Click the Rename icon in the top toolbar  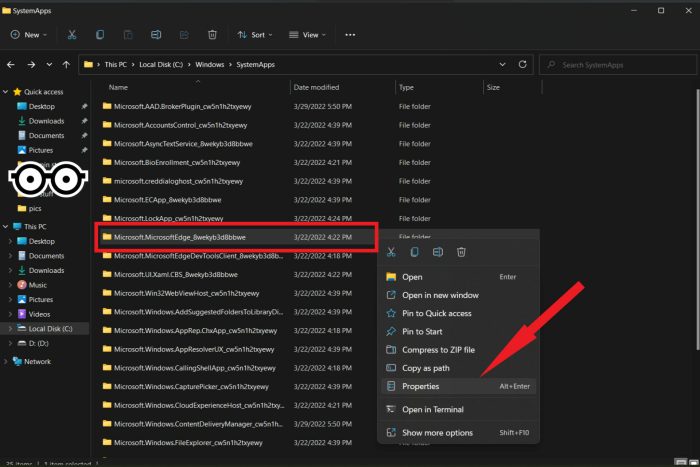[x=156, y=35]
